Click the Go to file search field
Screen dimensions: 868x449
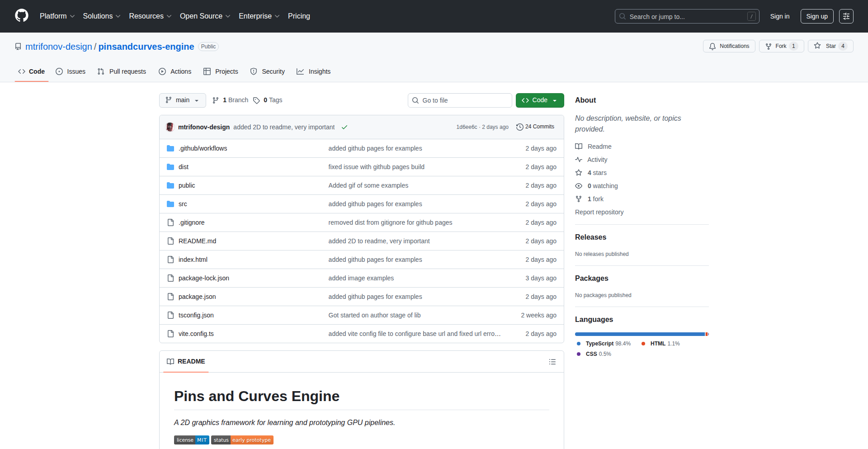click(460, 100)
